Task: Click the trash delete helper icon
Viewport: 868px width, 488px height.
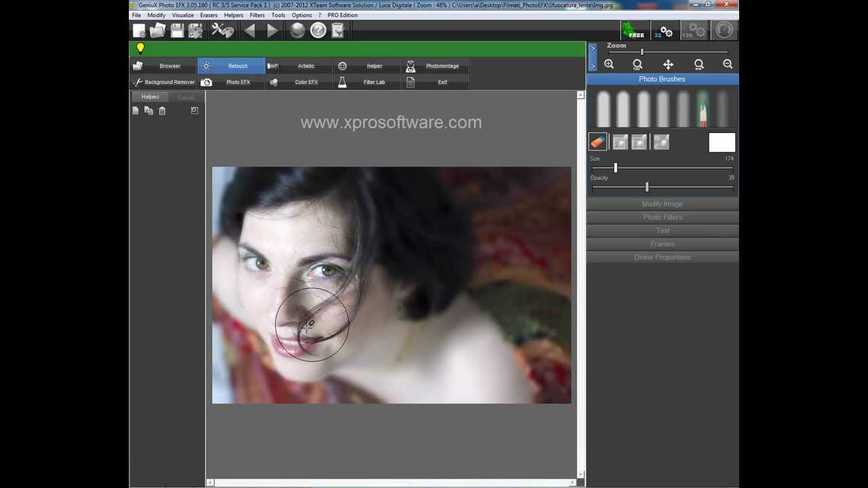Action: click(x=162, y=110)
